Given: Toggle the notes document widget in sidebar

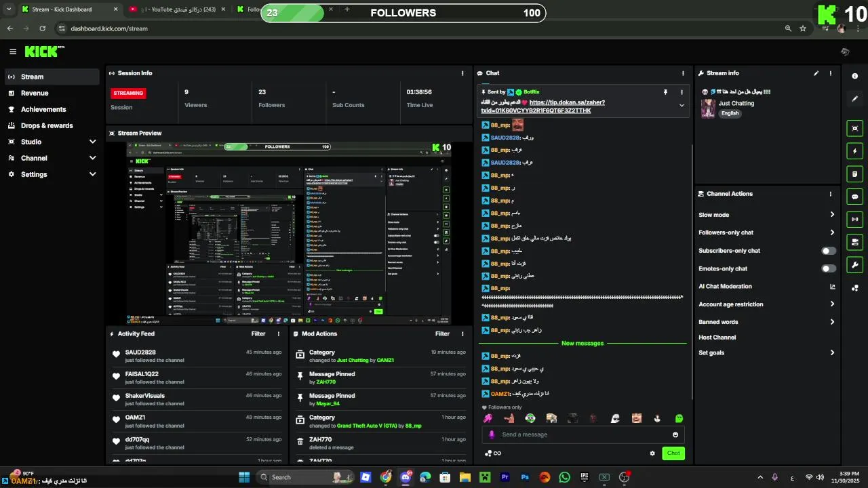Looking at the screenshot, I should [855, 174].
